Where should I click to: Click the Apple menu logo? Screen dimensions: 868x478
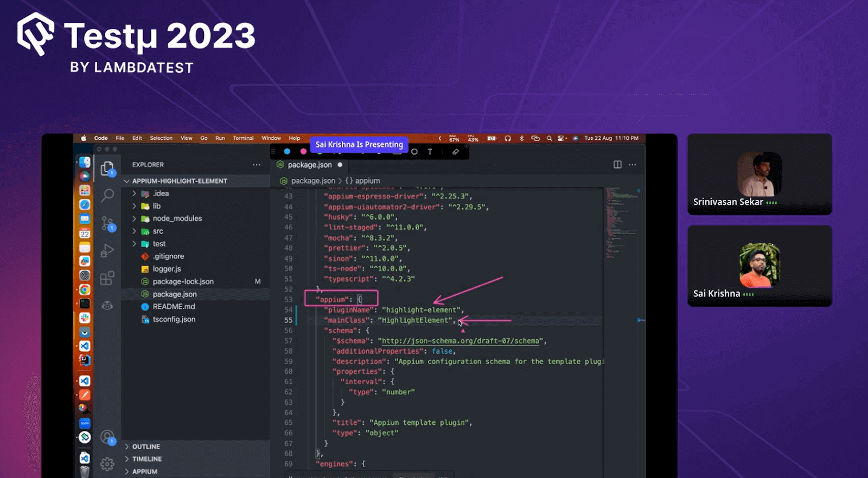(x=84, y=138)
